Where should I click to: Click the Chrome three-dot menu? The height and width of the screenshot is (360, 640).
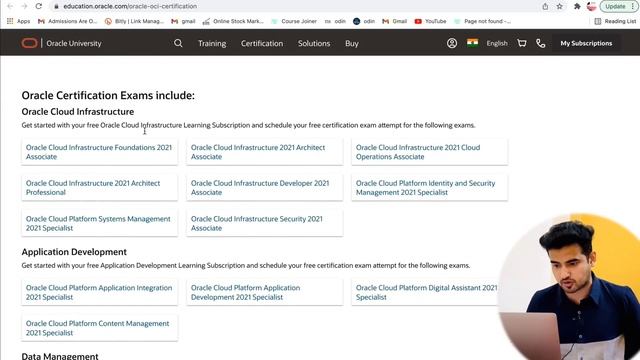pyautogui.click(x=633, y=6)
